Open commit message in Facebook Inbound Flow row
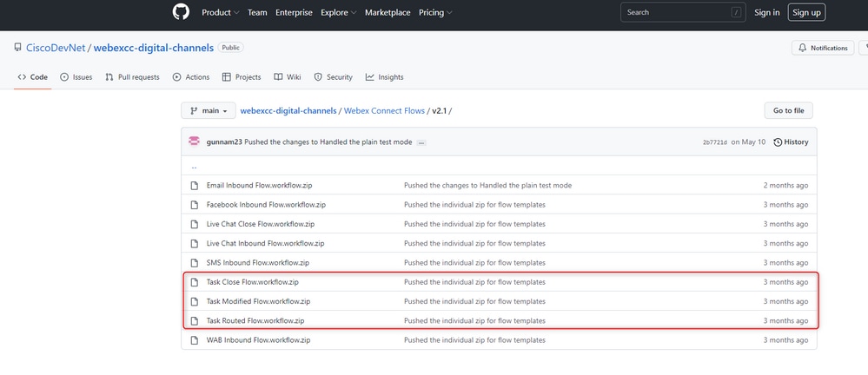 [474, 205]
